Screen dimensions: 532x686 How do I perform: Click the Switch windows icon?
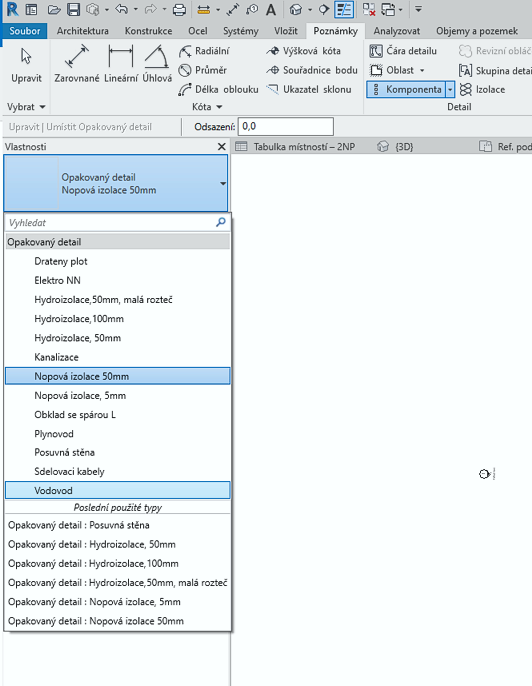388,9
